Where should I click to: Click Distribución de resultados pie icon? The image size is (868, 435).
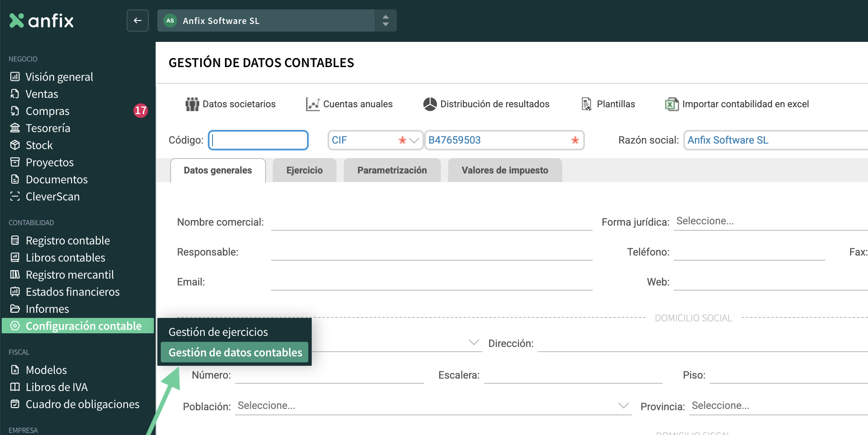(430, 104)
